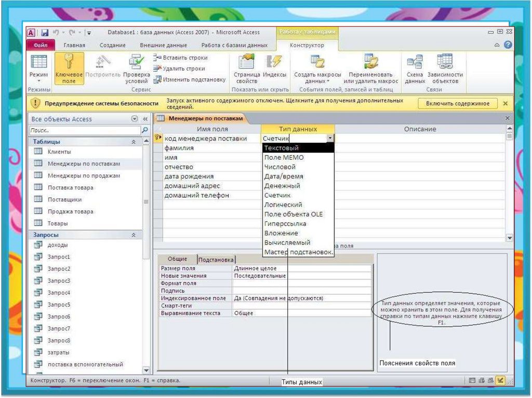Choose Дата/время in the data type list
Image resolution: width=532 pixels, height=398 pixels.
pos(298,176)
